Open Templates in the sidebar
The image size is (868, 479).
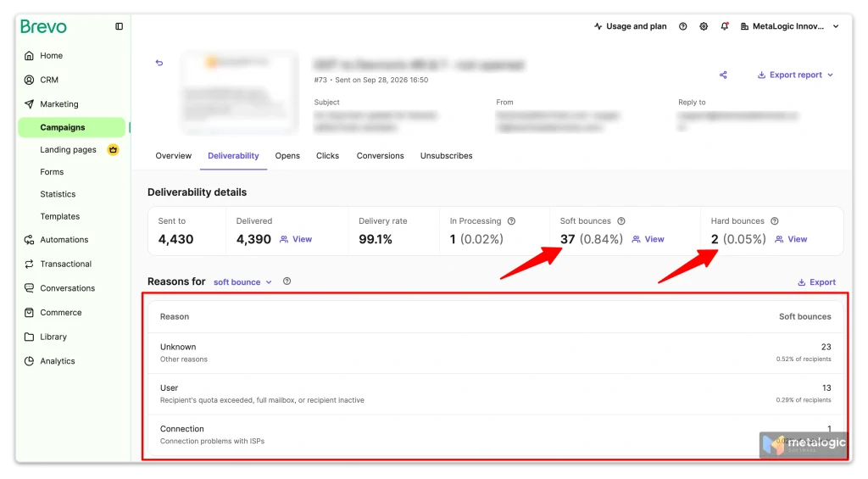coord(60,216)
